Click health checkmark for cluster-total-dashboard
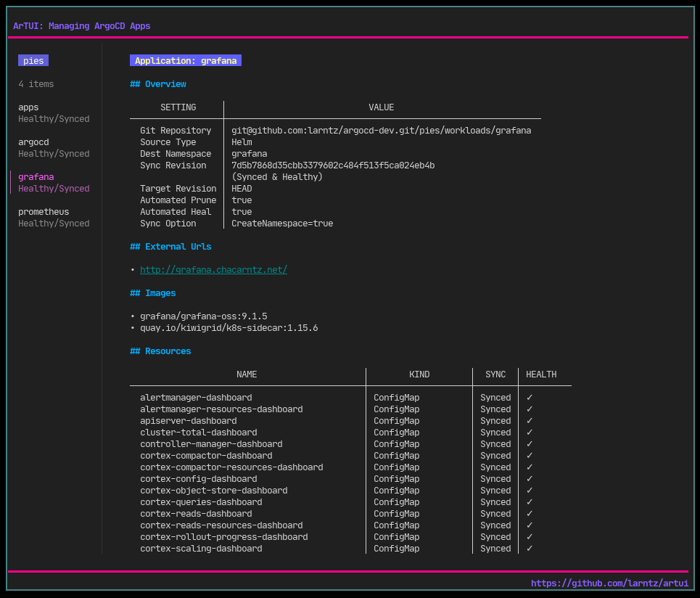 pyautogui.click(x=530, y=433)
